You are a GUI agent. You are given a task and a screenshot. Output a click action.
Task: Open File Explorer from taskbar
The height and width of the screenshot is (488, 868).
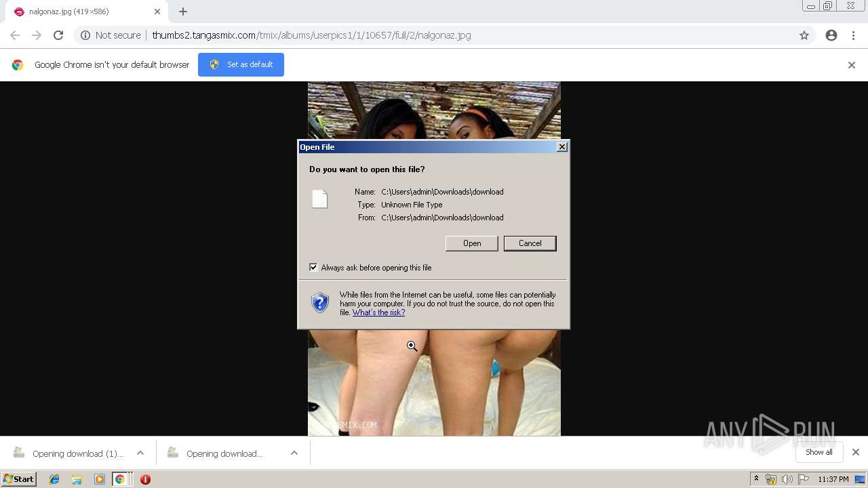77,479
